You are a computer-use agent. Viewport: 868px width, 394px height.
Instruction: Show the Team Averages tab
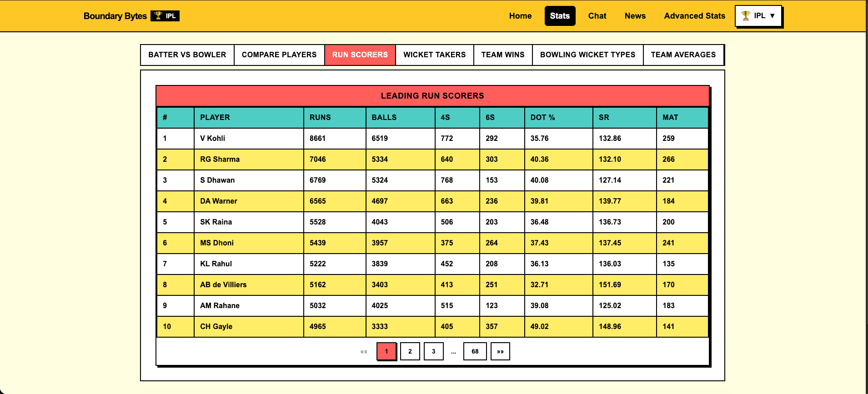click(683, 55)
